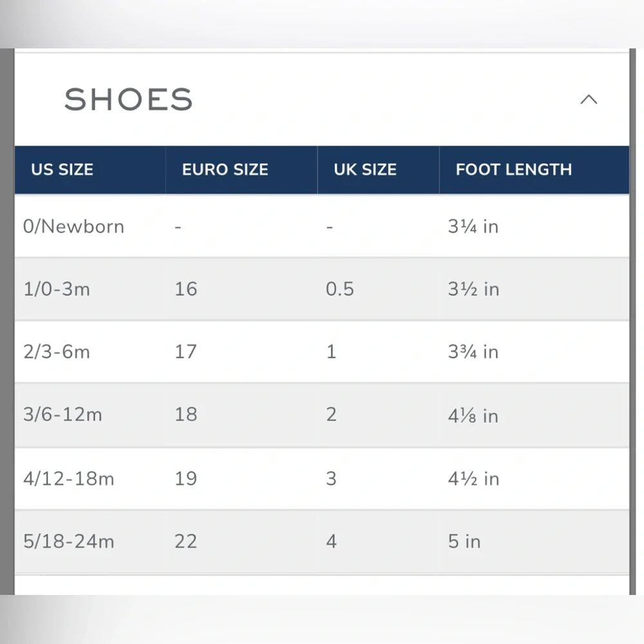644x644 pixels.
Task: Select the UK SIZE column header
Action: (365, 169)
